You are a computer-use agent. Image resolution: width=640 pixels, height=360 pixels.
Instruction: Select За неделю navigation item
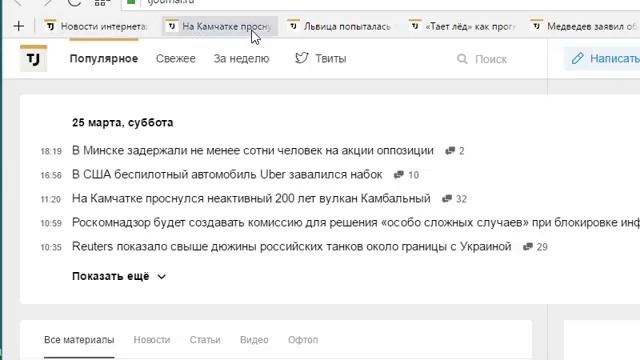click(x=241, y=59)
